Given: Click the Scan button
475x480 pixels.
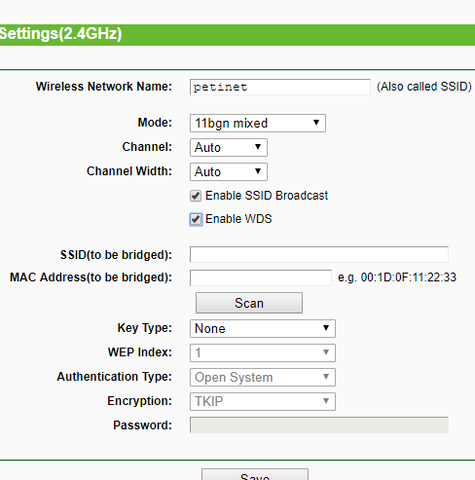Looking at the screenshot, I should [249, 303].
